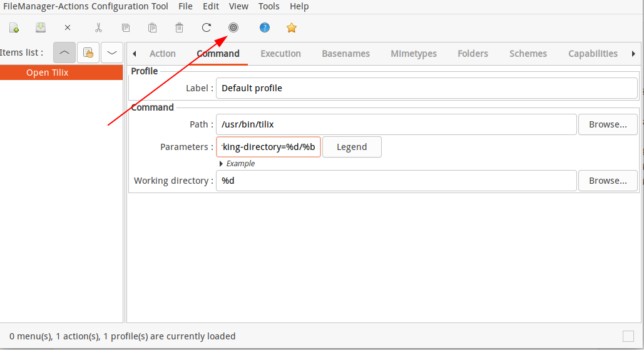Click the Delete trash icon
This screenshot has width=644, height=350.
(180, 28)
